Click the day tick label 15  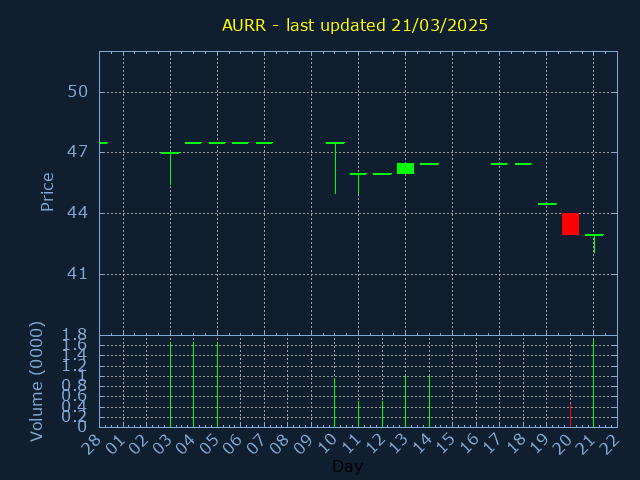444,444
